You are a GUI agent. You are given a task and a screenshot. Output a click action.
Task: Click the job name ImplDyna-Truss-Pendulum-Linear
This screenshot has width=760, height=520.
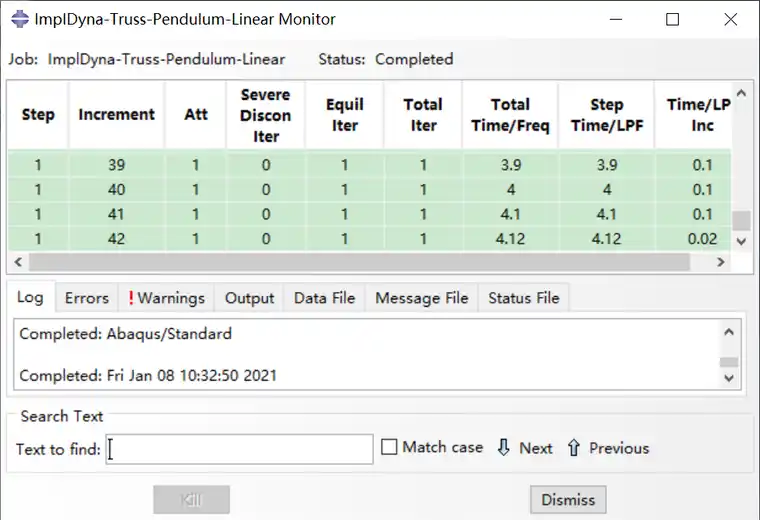(x=166, y=59)
